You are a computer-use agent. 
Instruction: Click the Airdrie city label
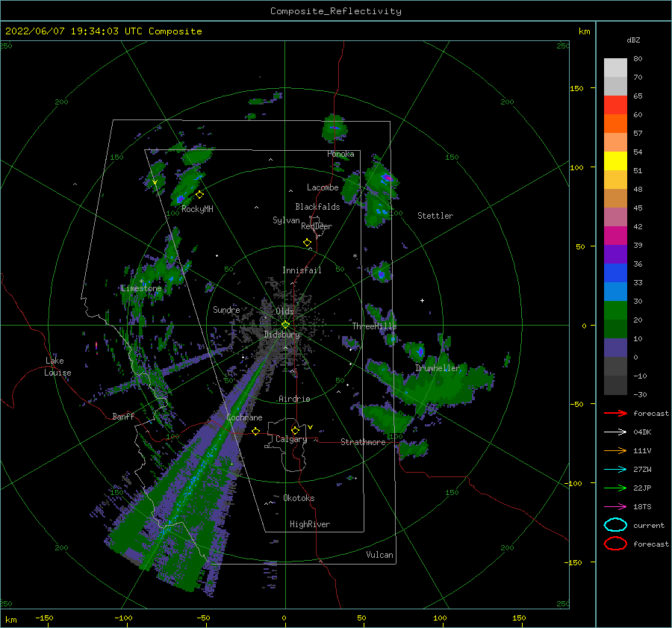tap(294, 399)
